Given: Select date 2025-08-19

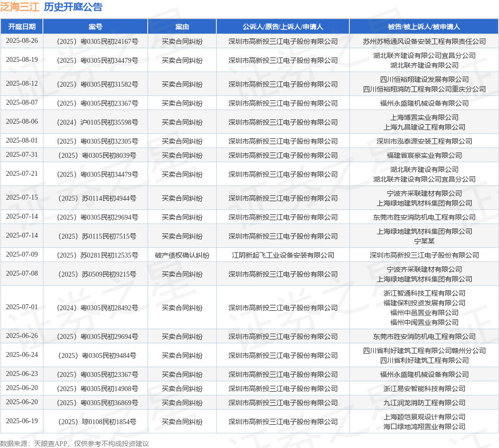Looking at the screenshot, I should pyautogui.click(x=21, y=60).
